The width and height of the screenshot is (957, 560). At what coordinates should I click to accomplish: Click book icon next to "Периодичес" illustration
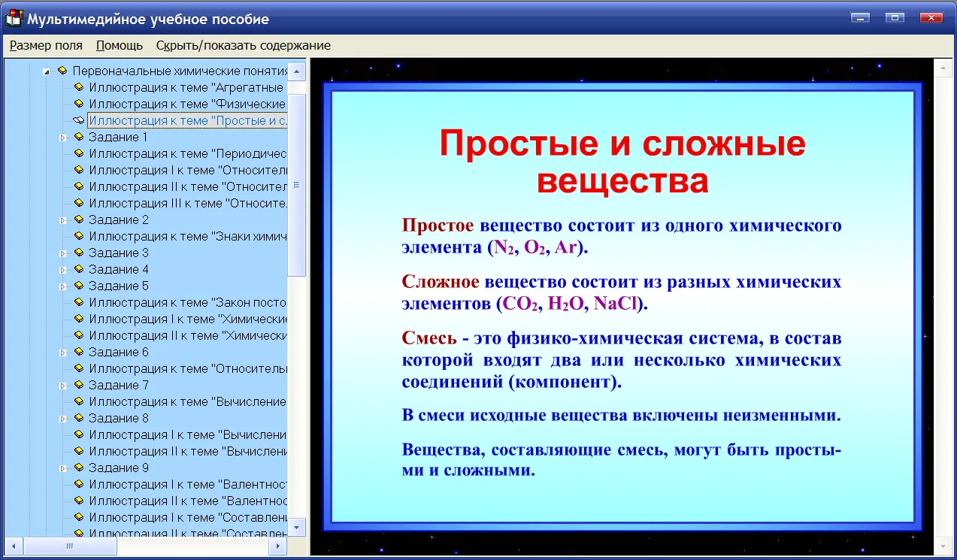[78, 154]
